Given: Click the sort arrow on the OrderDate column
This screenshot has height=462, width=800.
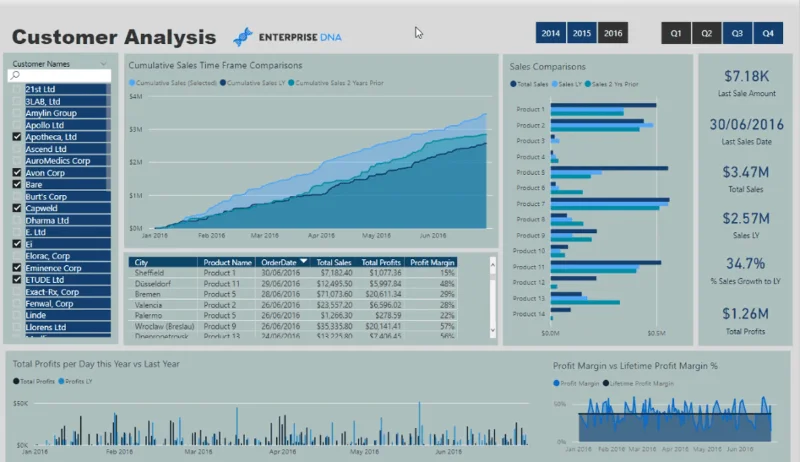Looking at the screenshot, I should [x=304, y=261].
